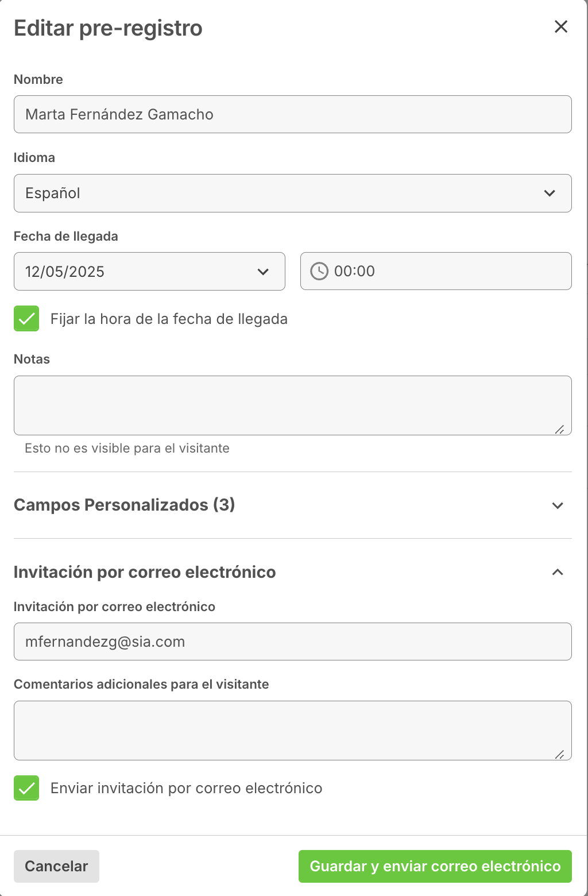
Task: Click into the Notas text area
Action: pos(293,405)
